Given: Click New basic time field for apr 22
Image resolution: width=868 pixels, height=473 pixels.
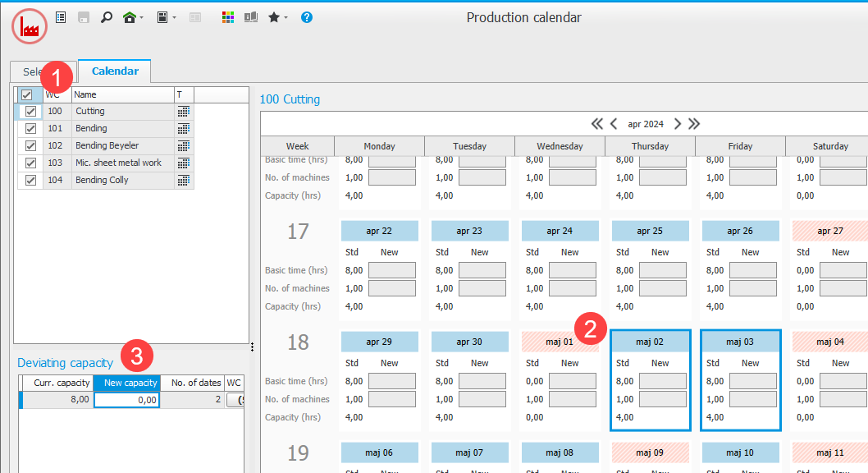Looking at the screenshot, I should (x=391, y=270).
